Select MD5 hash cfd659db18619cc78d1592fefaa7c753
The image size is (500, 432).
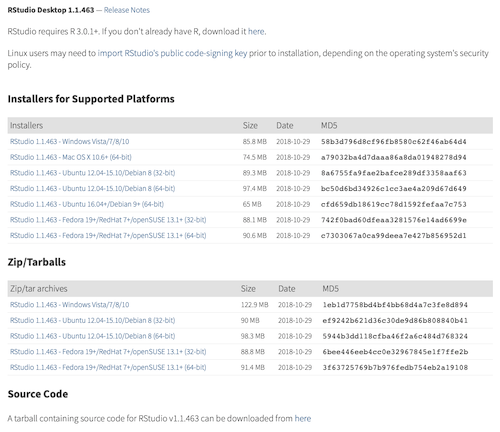(394, 204)
